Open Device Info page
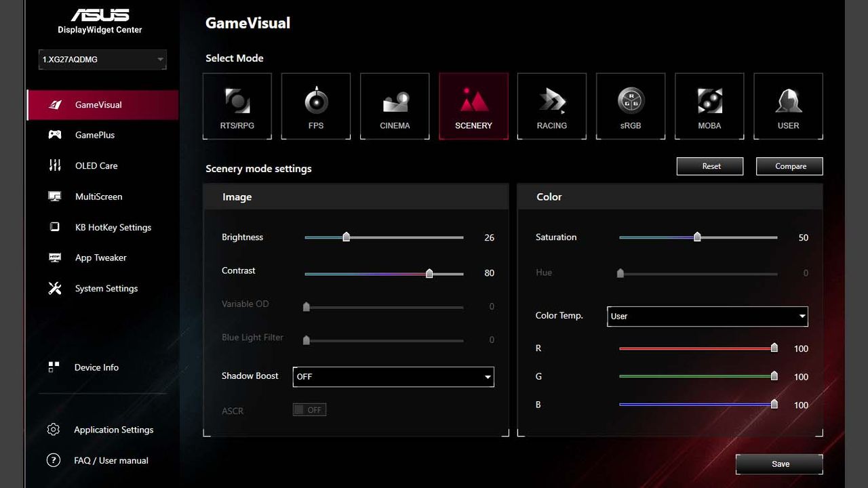The width and height of the screenshot is (868, 488). [x=96, y=367]
